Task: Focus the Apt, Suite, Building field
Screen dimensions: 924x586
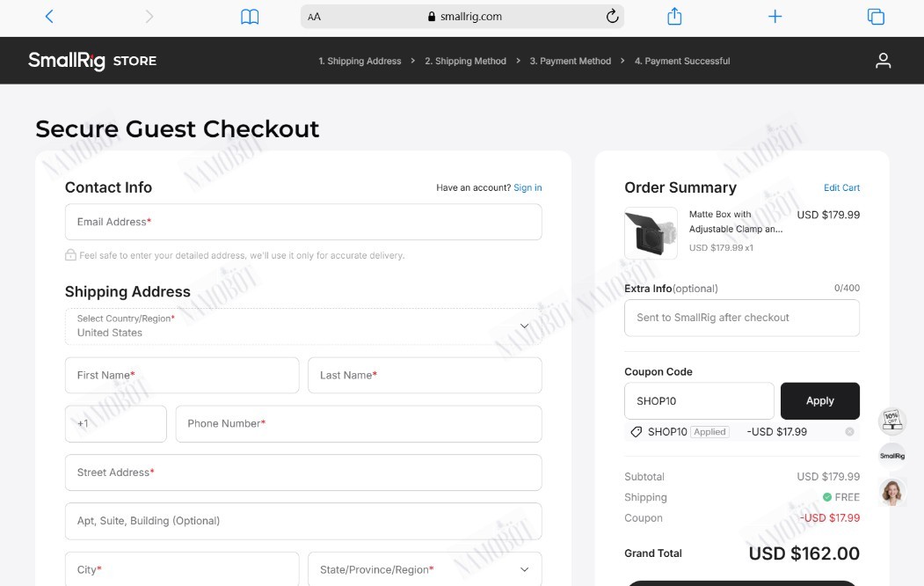Action: 303,521
